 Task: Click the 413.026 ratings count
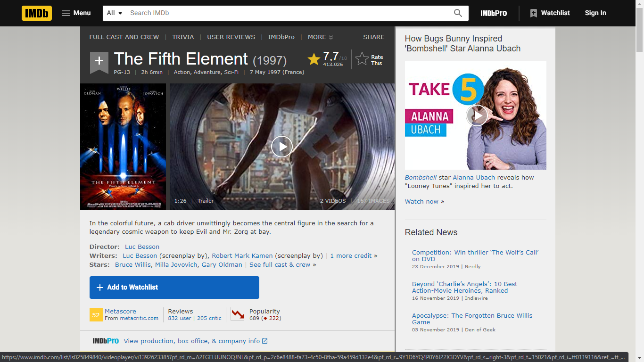(x=333, y=65)
